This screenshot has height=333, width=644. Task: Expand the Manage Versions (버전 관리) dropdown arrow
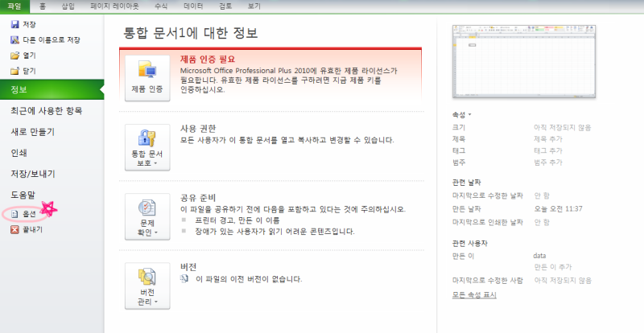(155, 302)
